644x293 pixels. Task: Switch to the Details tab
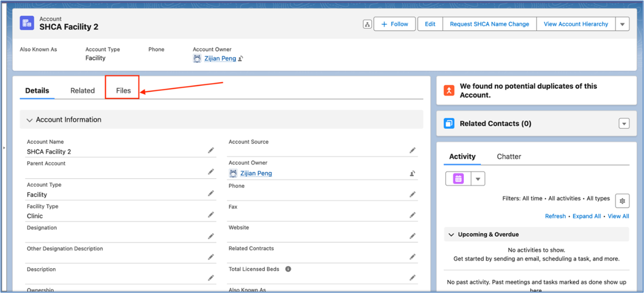(x=37, y=90)
